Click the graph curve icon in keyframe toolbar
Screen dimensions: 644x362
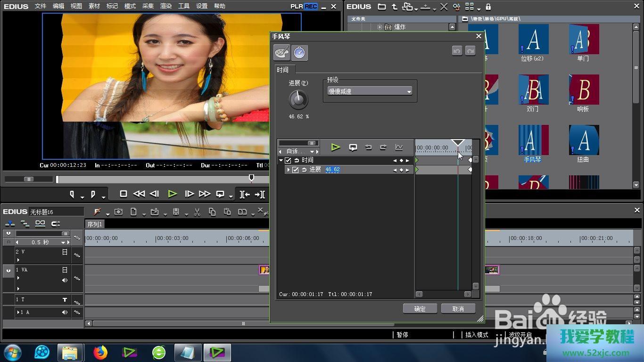coord(399,148)
